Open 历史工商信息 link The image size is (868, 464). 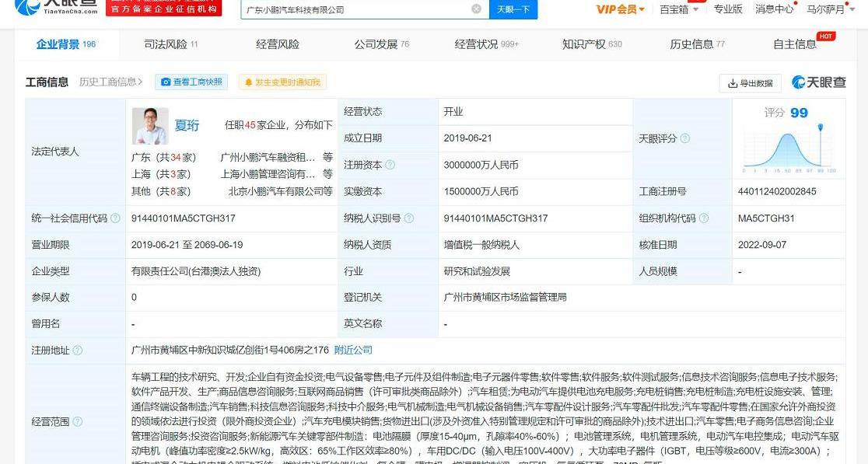pyautogui.click(x=110, y=82)
